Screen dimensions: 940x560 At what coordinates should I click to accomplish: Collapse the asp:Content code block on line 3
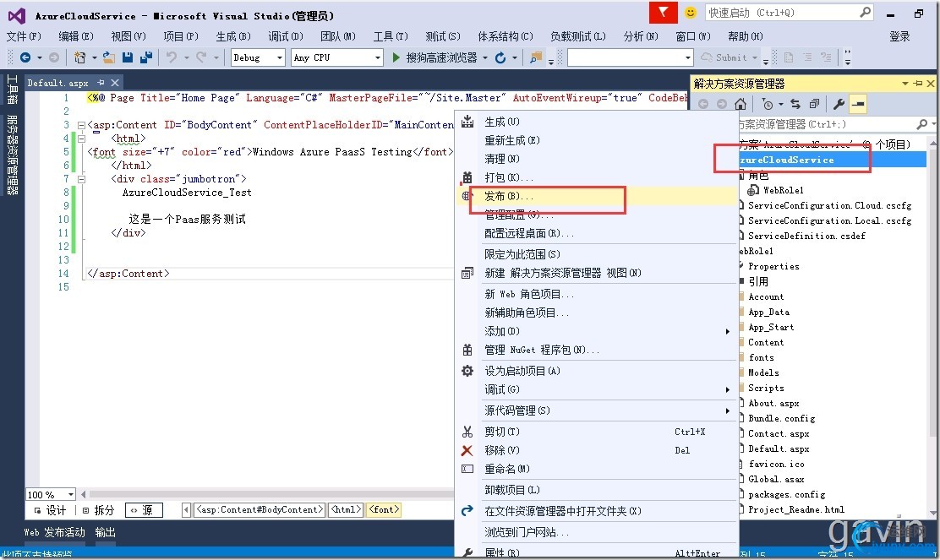[x=81, y=125]
